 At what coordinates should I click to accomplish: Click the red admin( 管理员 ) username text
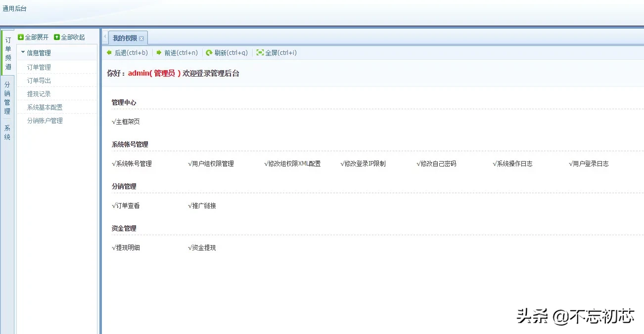coord(154,73)
